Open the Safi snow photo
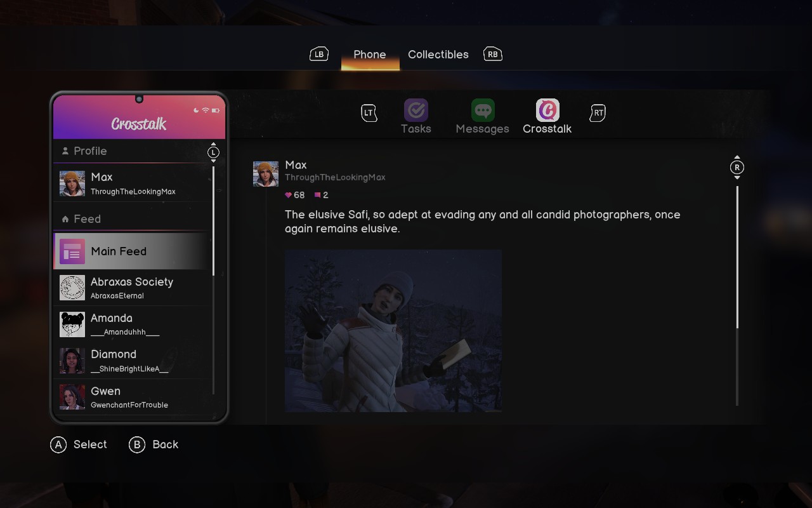812x508 pixels. pos(393,331)
